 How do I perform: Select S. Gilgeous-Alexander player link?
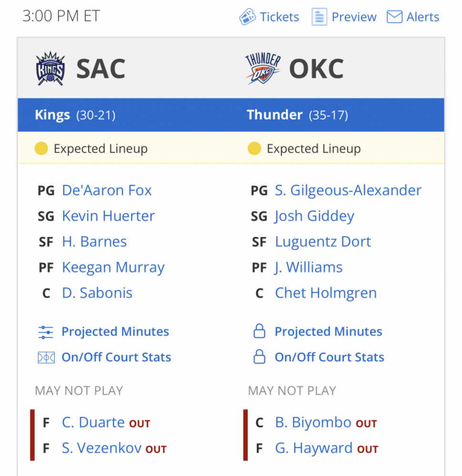coord(348,191)
